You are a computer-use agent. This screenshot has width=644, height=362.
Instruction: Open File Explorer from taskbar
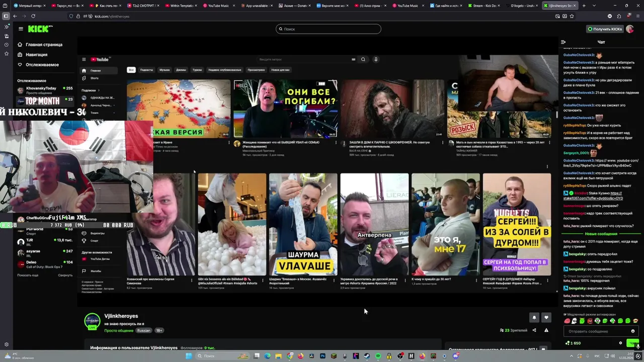278,356
